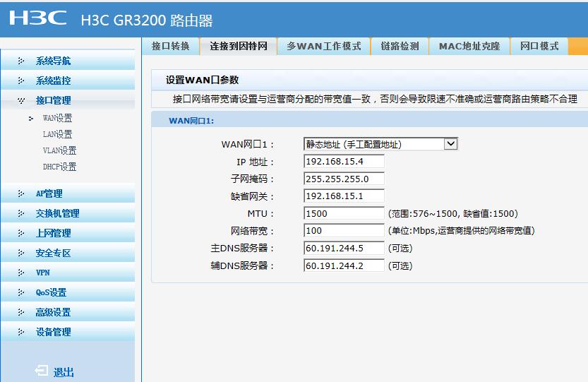
Task: Open the 交换机管理 menu section
Action: tap(68, 213)
